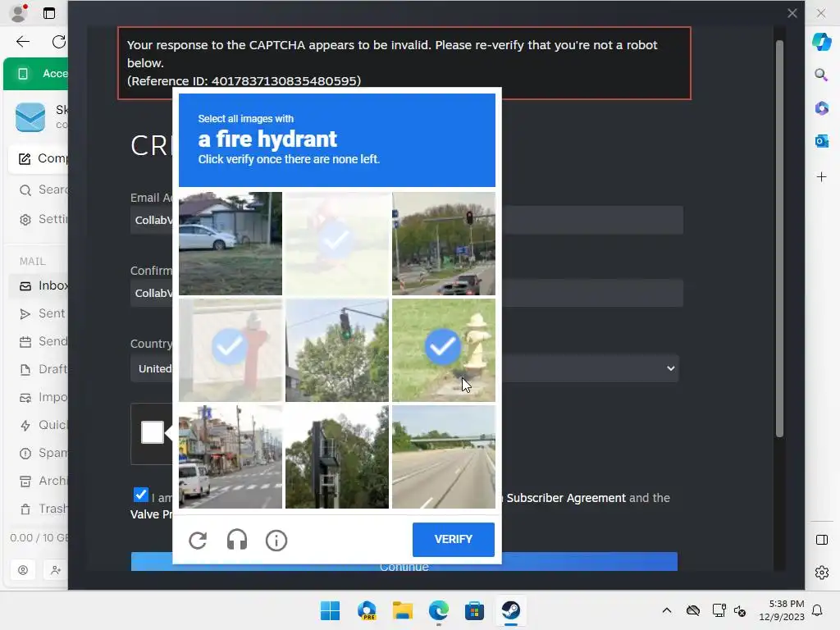The height and width of the screenshot is (630, 840).
Task: Open the CAPTCHA help info icon
Action: tap(276, 540)
